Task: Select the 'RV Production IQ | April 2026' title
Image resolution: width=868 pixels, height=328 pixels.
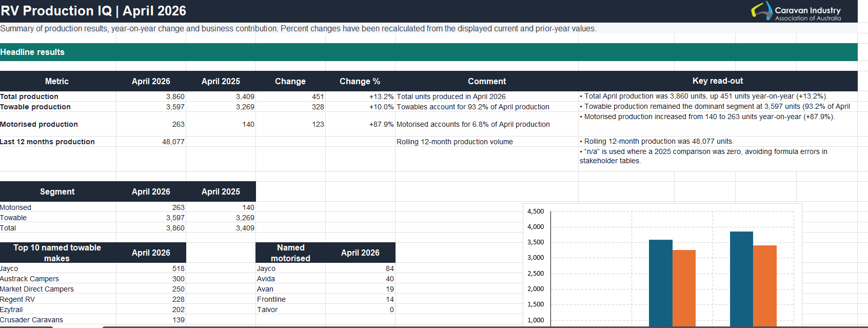Action: [93, 11]
